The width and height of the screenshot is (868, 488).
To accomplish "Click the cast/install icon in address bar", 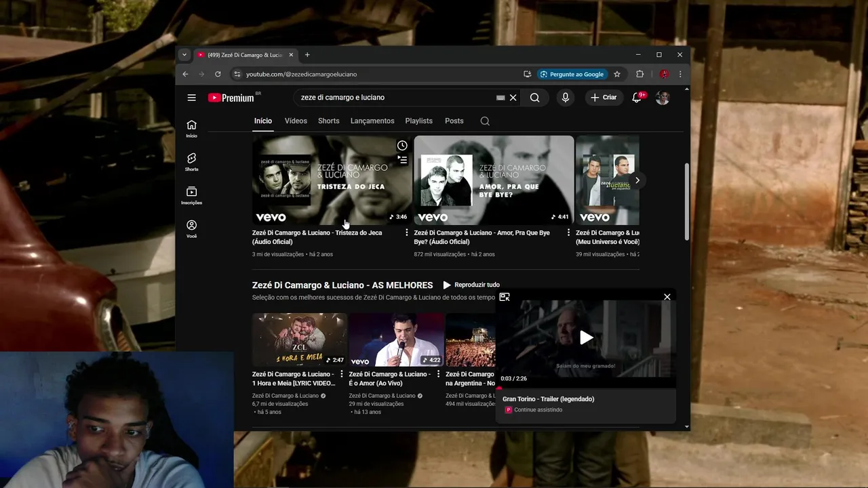I will click(x=527, y=74).
